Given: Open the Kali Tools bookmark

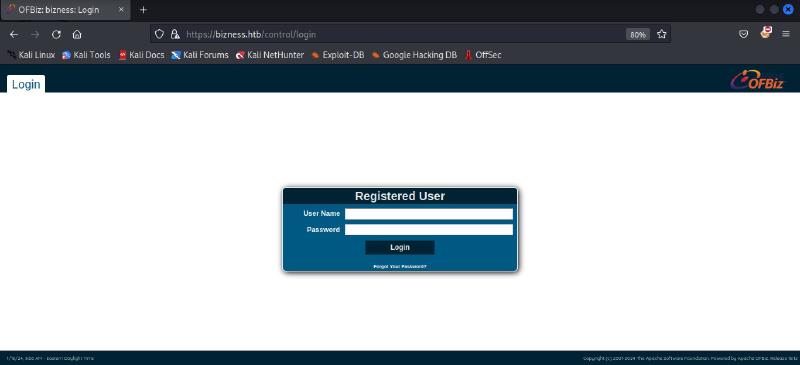Looking at the screenshot, I should click(x=86, y=55).
